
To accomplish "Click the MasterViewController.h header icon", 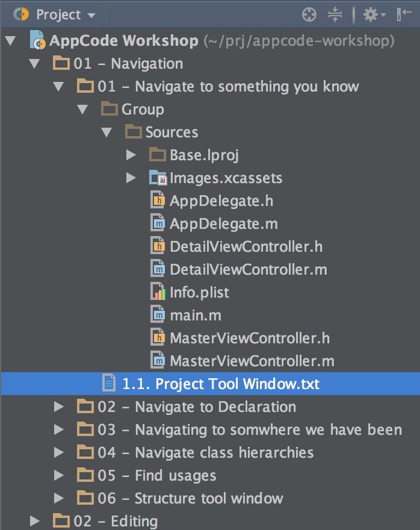I will (x=158, y=337).
